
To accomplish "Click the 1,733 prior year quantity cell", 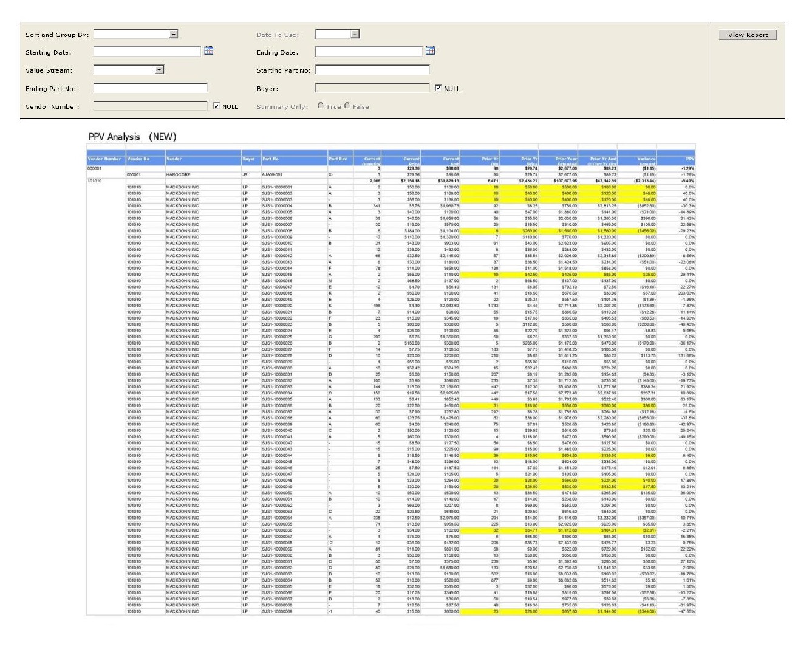I will (493, 306).
